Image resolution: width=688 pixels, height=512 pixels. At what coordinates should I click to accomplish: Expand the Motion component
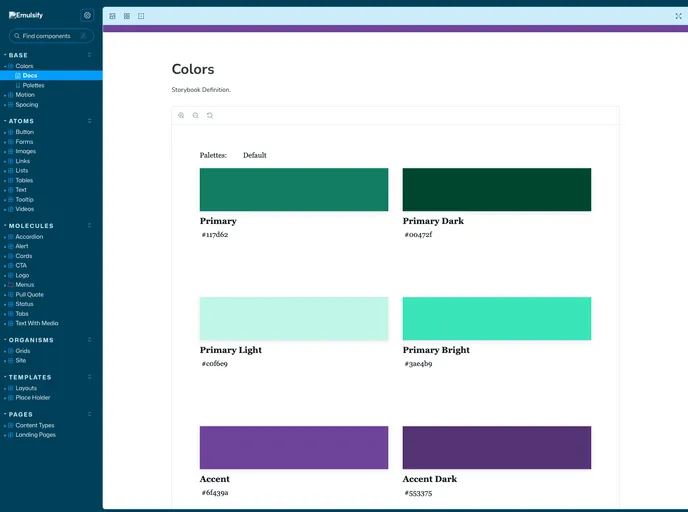point(25,95)
